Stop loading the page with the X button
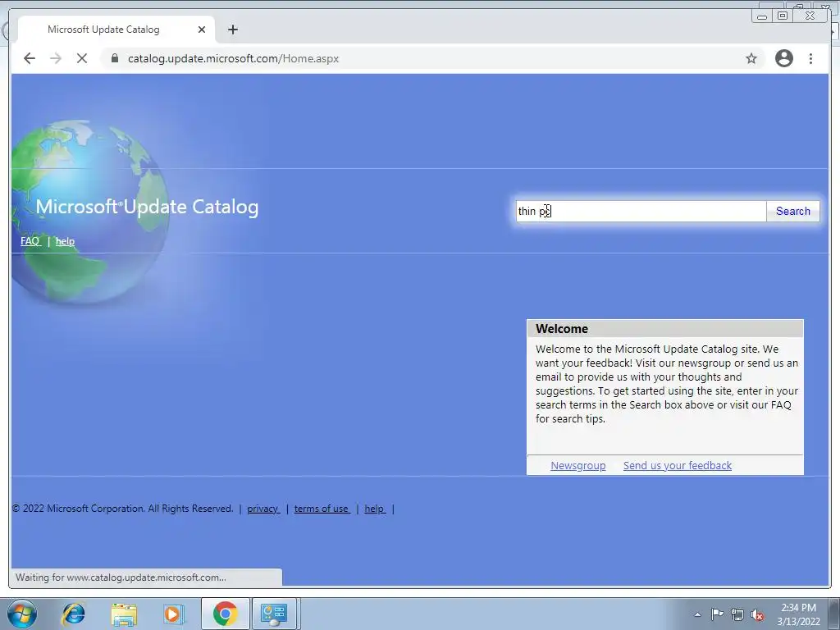This screenshot has width=840, height=630. tap(82, 58)
